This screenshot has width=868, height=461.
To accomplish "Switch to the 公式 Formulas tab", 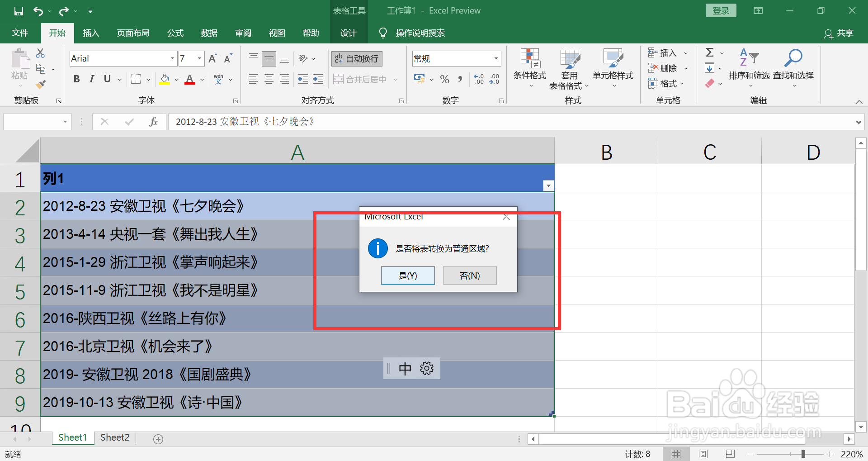I will coord(175,33).
